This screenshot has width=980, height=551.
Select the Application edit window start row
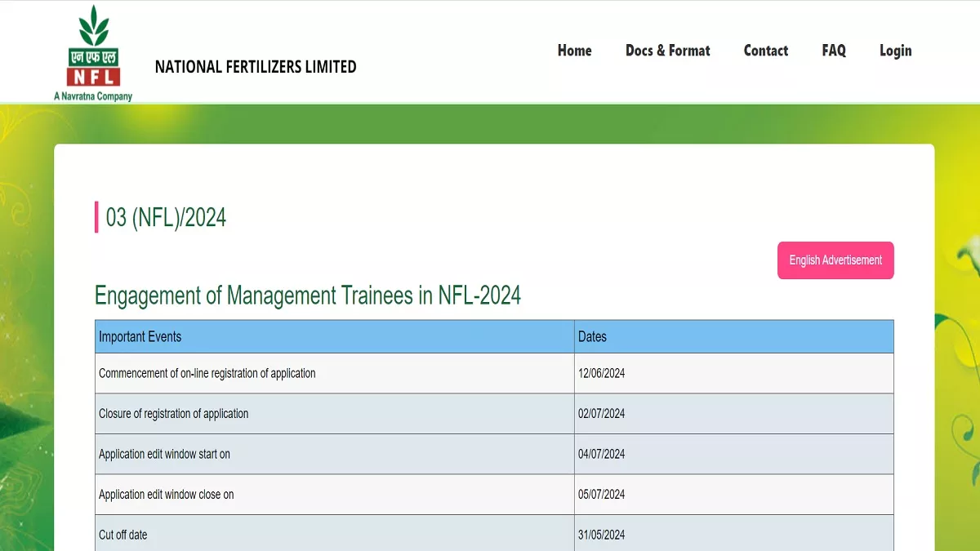[x=164, y=454]
